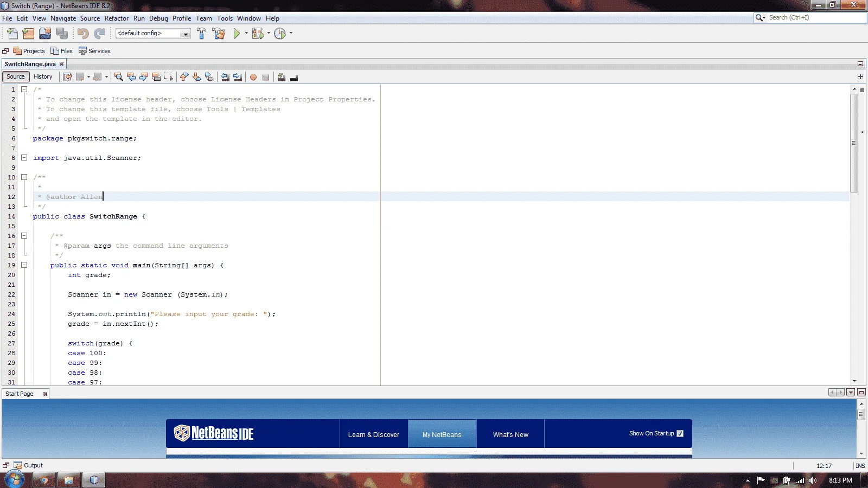868x488 pixels.
Task: Go to previous bookmark
Action: (184, 77)
